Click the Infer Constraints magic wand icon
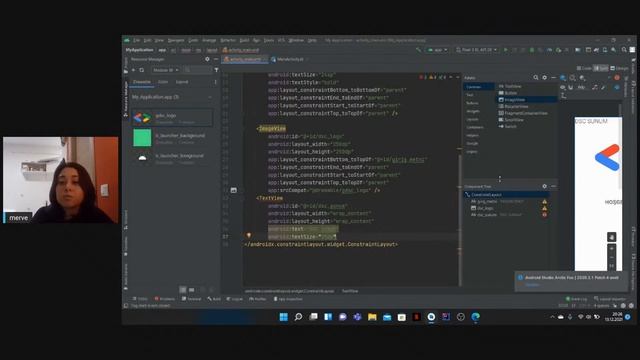The height and width of the screenshot is (360, 640). [x=603, y=87]
